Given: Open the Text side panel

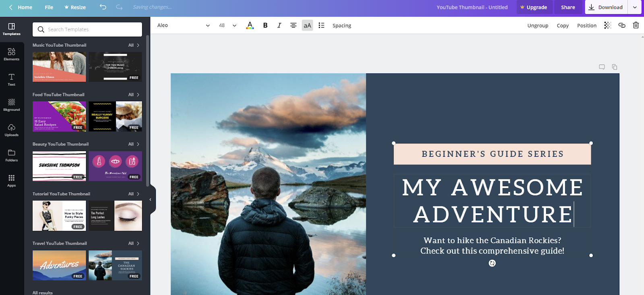Looking at the screenshot, I should click(12, 80).
